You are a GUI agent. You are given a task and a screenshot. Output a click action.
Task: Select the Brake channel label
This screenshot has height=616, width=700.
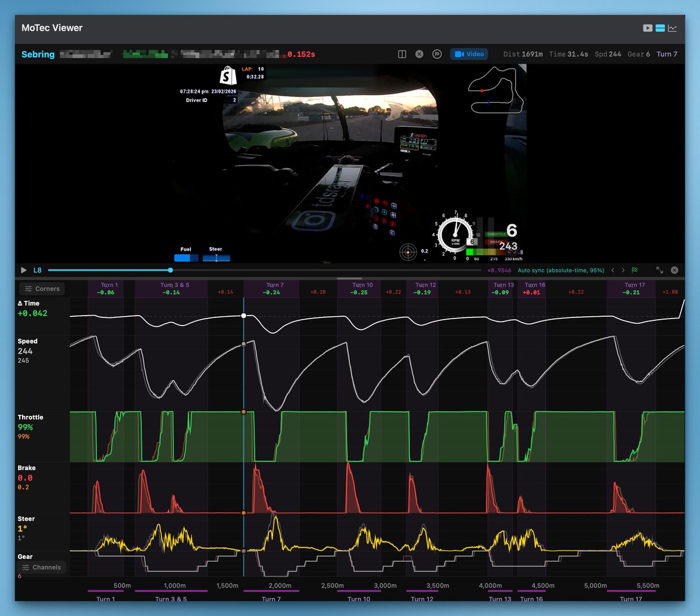pos(26,468)
